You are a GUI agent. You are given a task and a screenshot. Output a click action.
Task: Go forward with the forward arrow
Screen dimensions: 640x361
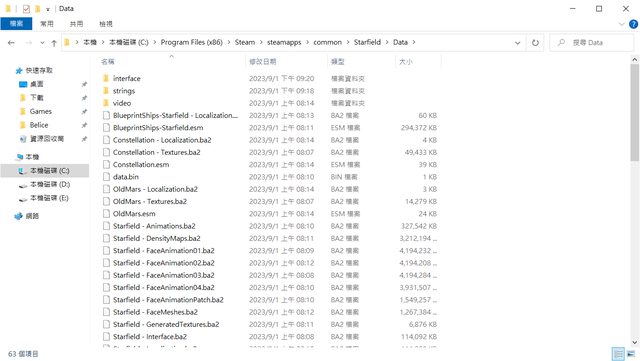29,42
